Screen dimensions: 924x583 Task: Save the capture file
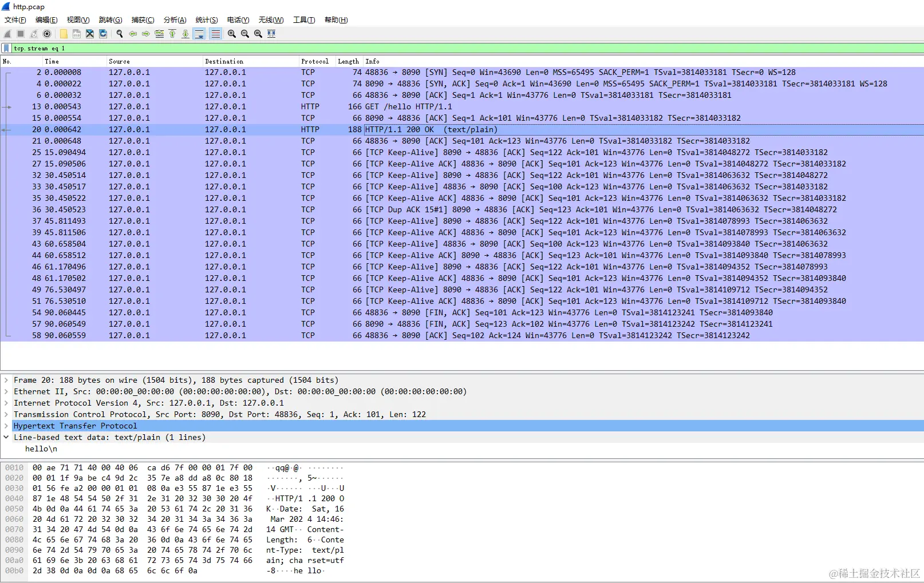coord(77,34)
